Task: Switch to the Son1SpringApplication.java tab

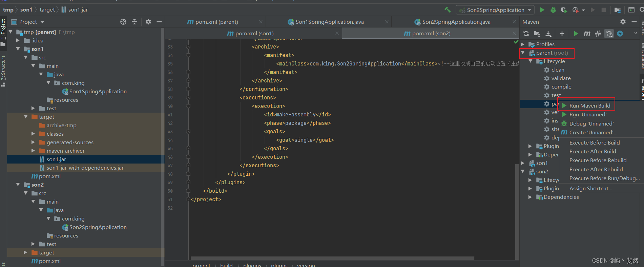Action: [x=329, y=22]
